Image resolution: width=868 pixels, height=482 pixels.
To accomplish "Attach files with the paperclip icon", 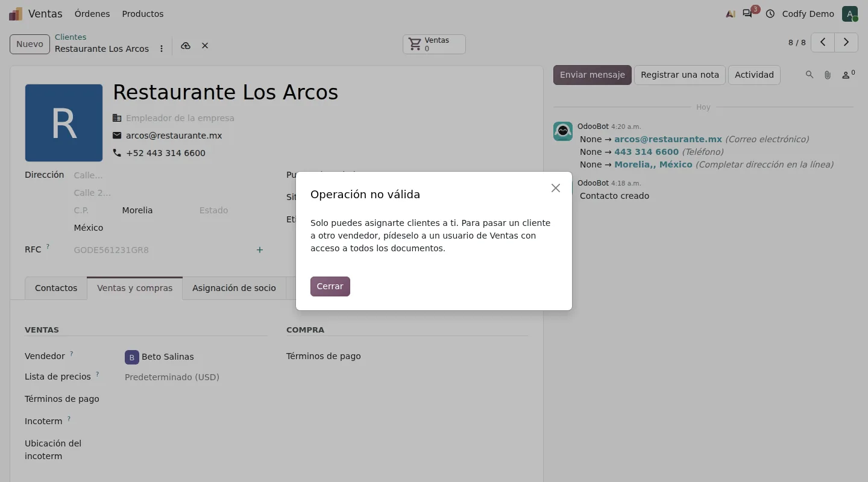I will [828, 75].
